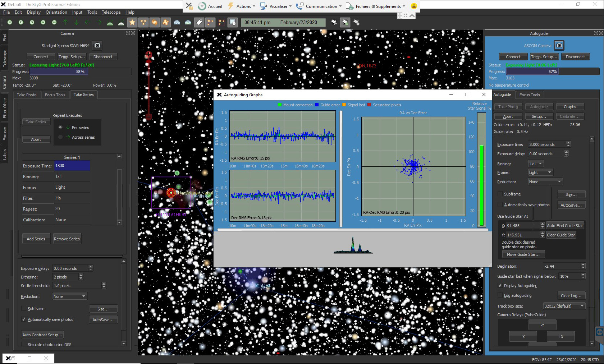
Task: Open the Autoguider Binning 1x1 dropdown
Action: pyautogui.click(x=536, y=163)
